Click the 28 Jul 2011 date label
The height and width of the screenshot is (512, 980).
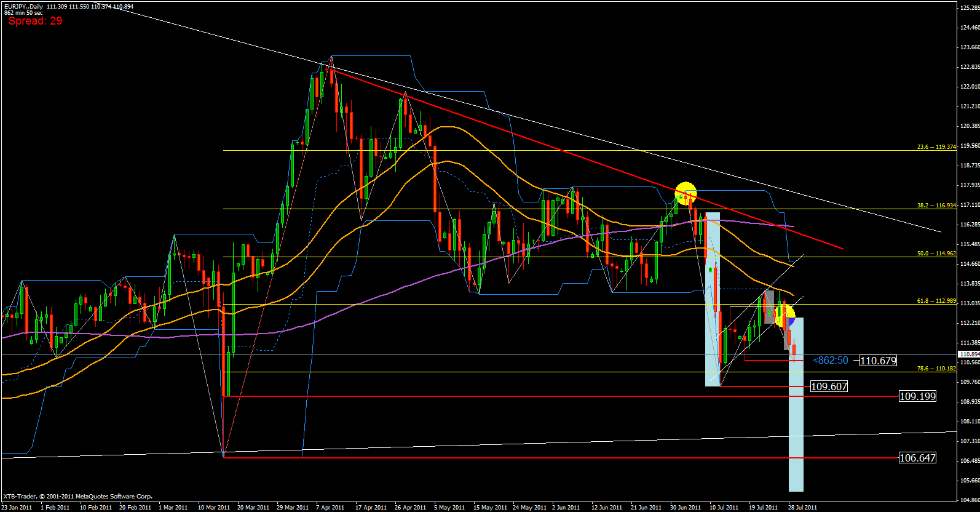click(802, 508)
